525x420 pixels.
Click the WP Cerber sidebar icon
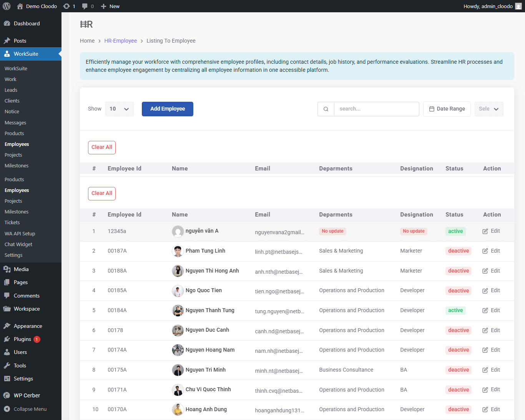click(x=7, y=395)
